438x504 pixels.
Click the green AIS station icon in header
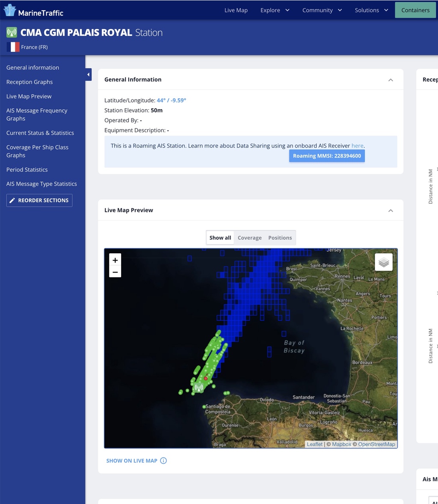tap(12, 33)
